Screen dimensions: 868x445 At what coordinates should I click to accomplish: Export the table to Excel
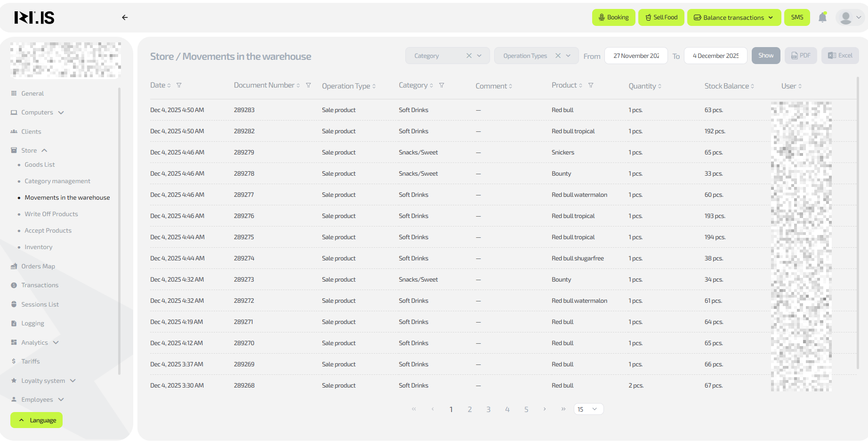840,56
